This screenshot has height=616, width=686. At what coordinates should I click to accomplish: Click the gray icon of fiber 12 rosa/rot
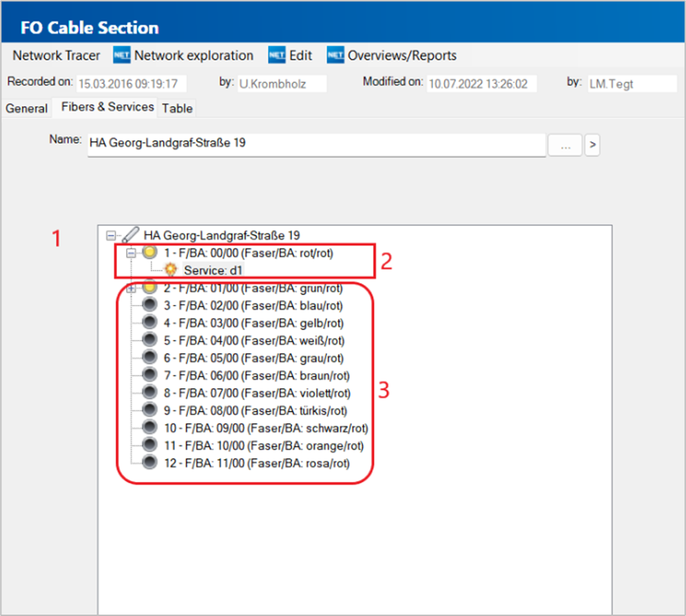pyautogui.click(x=149, y=463)
